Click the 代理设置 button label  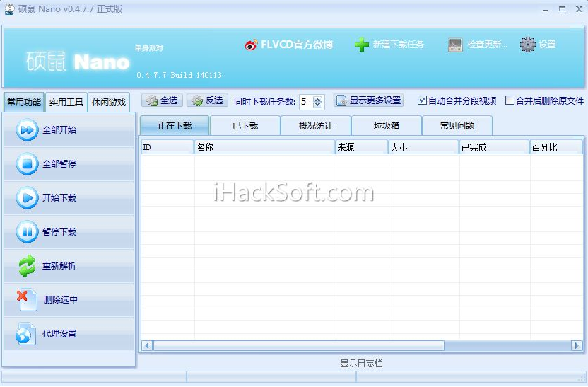point(59,334)
